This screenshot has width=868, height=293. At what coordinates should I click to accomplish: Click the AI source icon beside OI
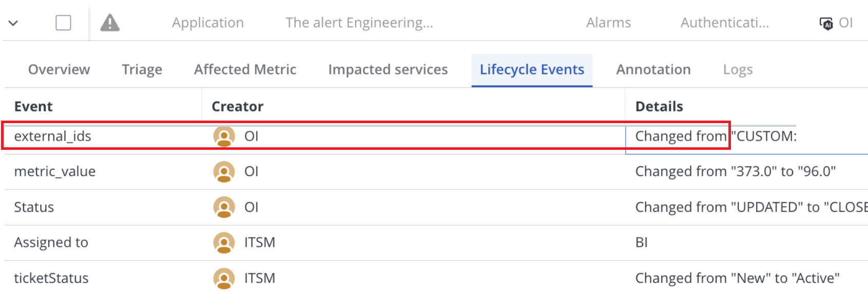coord(826,23)
